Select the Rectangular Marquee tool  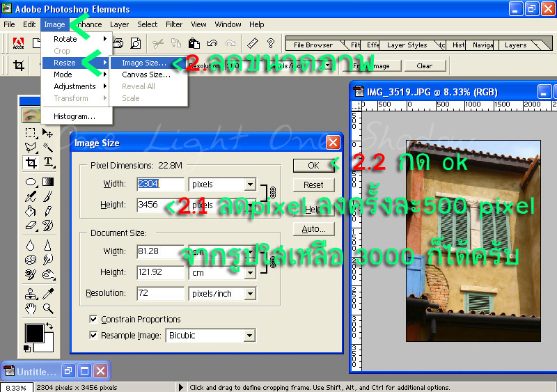tap(31, 133)
